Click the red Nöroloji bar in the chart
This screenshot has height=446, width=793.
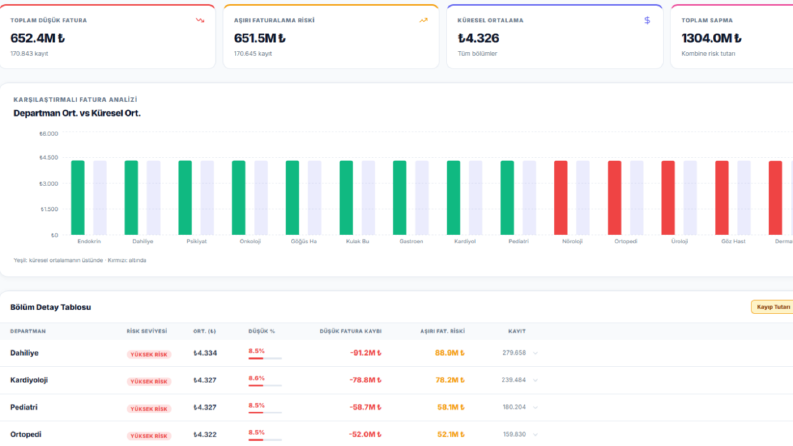point(561,198)
